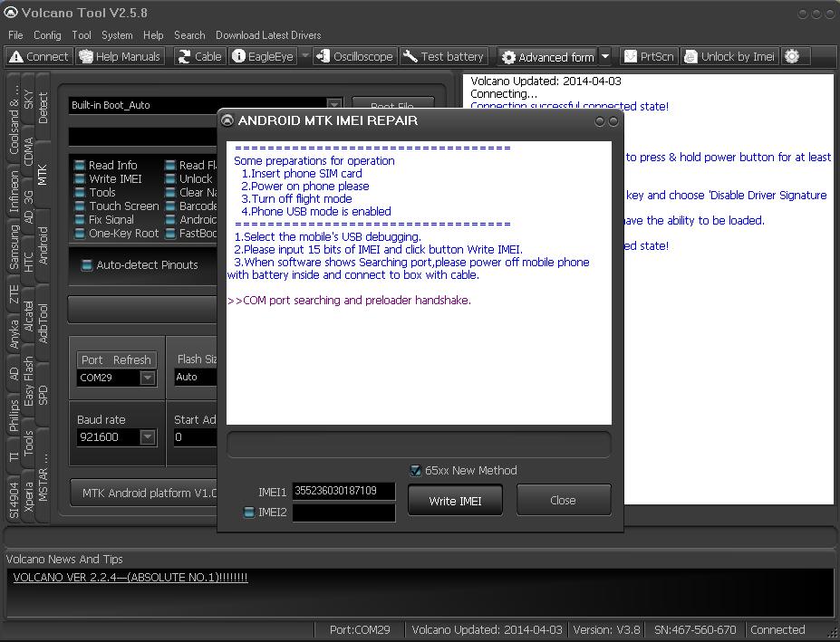Expand dropdown arrow after EagleEye
The image size is (840, 642).
click(304, 55)
